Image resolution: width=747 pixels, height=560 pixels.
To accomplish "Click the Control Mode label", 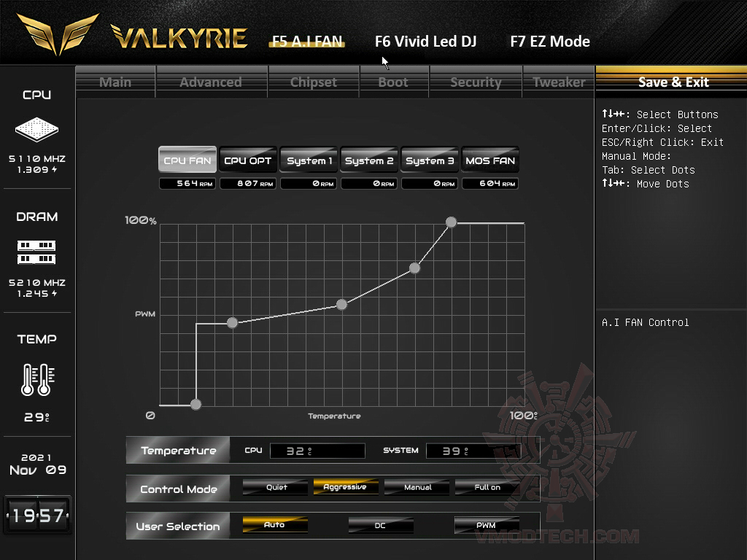I will [x=178, y=489].
